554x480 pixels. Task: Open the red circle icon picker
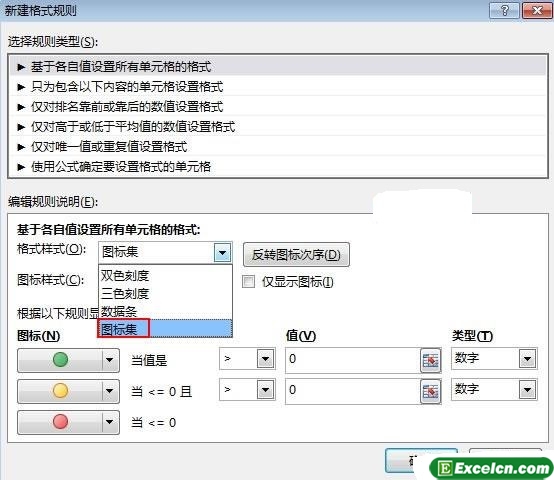pyautogui.click(x=68, y=422)
